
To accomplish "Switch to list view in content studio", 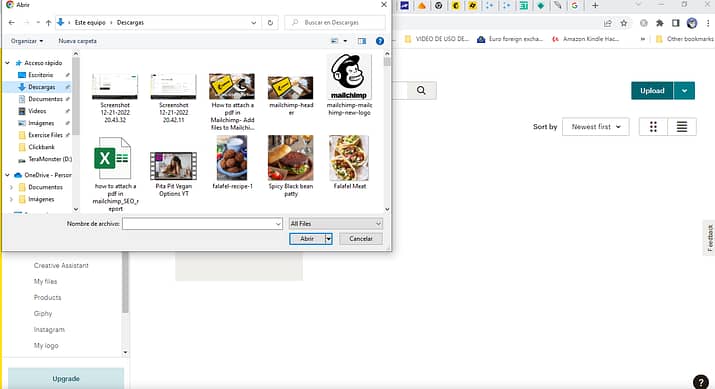I will [682, 127].
